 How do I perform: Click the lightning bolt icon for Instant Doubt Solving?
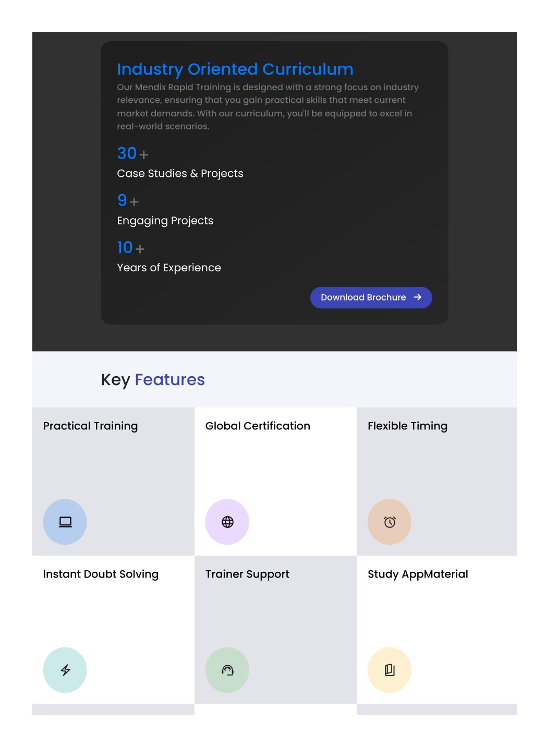tap(65, 670)
